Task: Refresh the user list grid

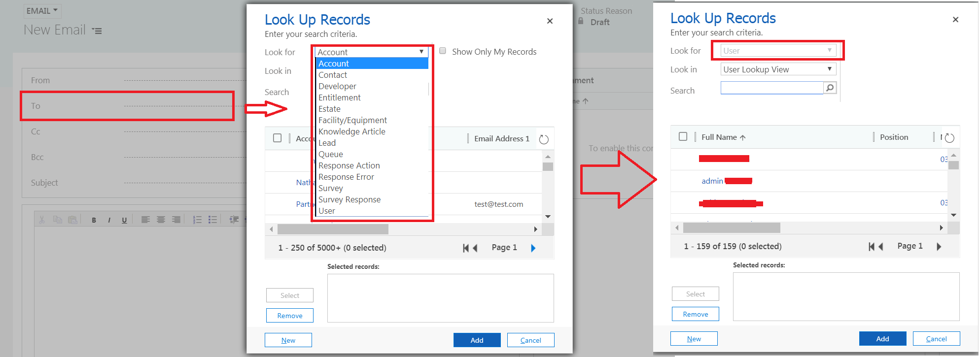Action: [x=949, y=138]
